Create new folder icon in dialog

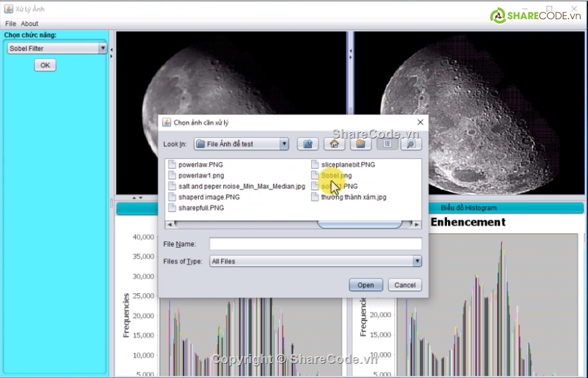361,144
